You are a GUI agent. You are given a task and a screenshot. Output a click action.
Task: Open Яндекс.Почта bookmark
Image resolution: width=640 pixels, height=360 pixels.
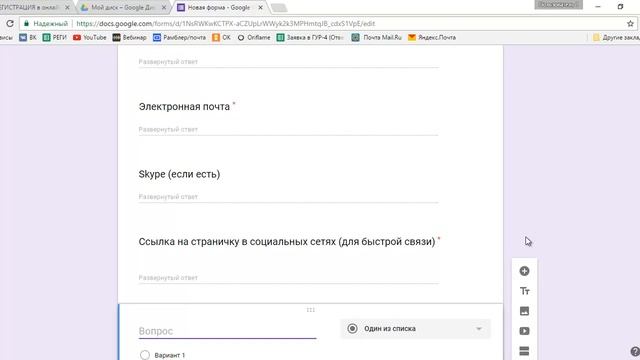[432, 38]
